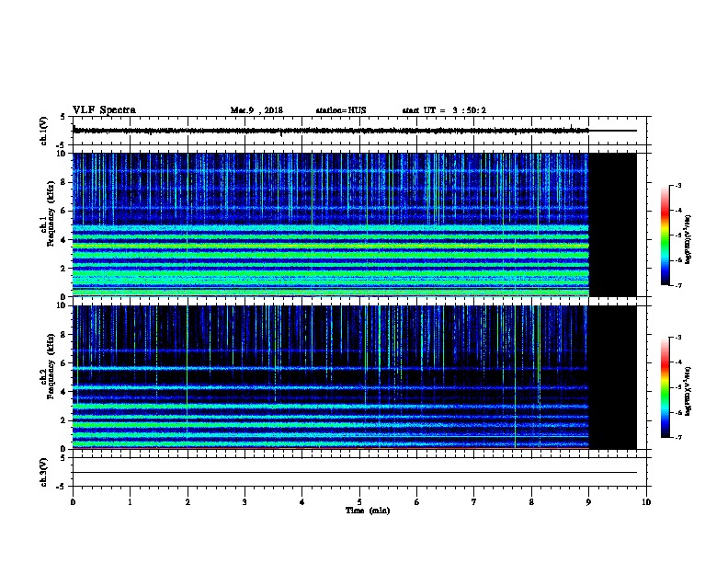Click the flat ch.3 voltage trace line
This screenshot has width=728, height=563.
(x=355, y=473)
